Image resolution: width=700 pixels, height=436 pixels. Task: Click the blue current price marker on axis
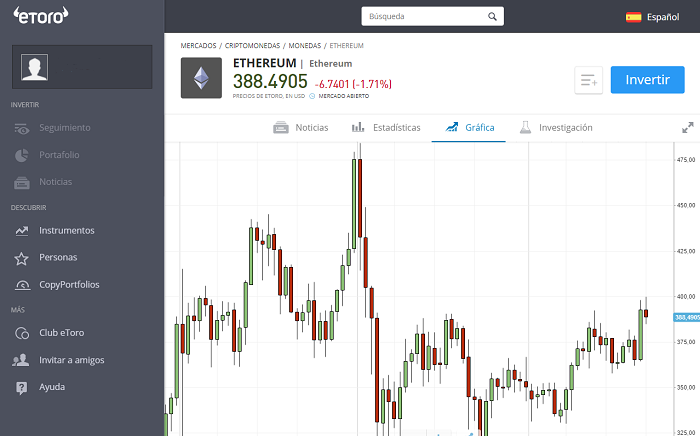pyautogui.click(x=687, y=317)
